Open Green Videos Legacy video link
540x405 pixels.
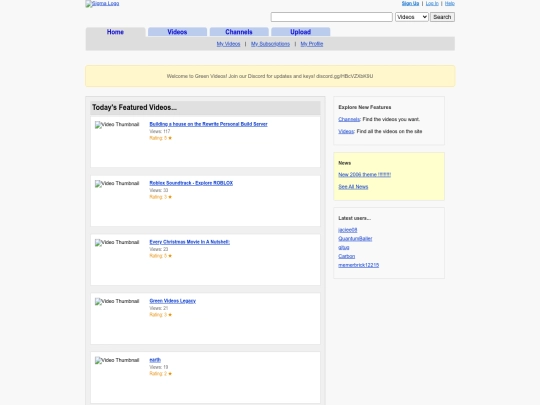pyautogui.click(x=173, y=301)
